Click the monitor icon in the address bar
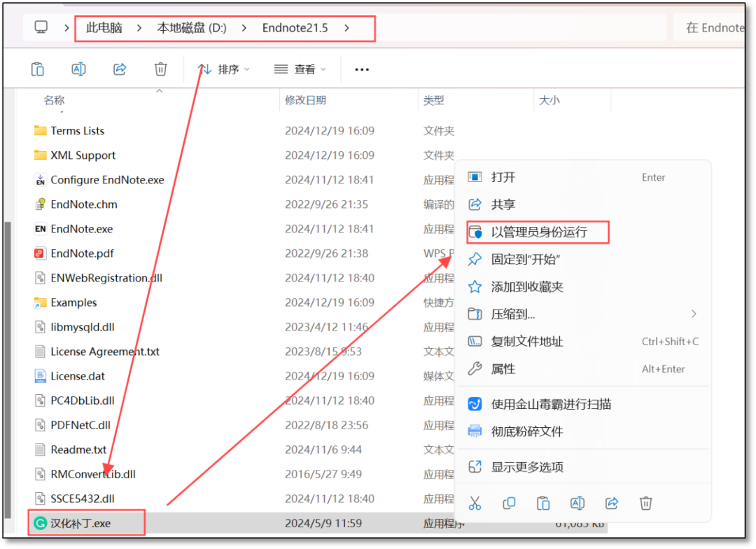 coord(41,27)
